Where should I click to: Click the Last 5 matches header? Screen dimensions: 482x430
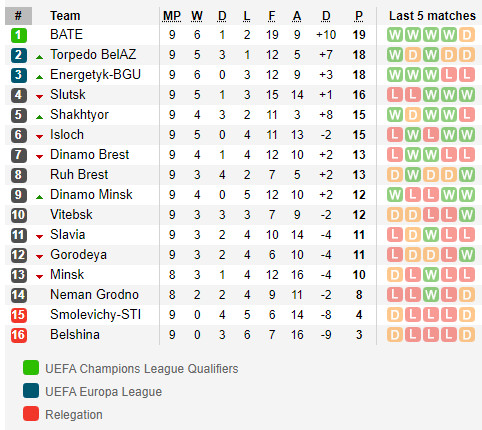[432, 16]
